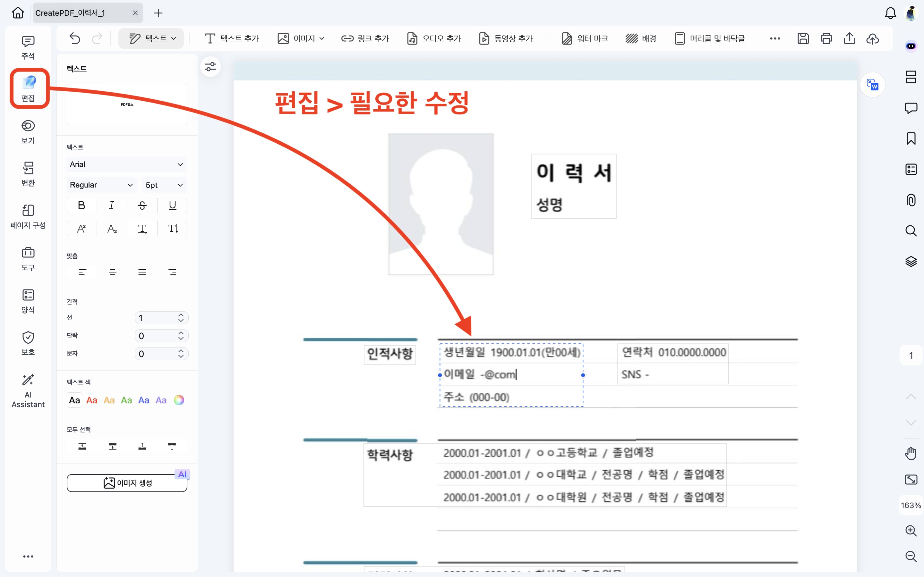
Task: Open the 변환 sidebar tab
Action: pos(28,174)
